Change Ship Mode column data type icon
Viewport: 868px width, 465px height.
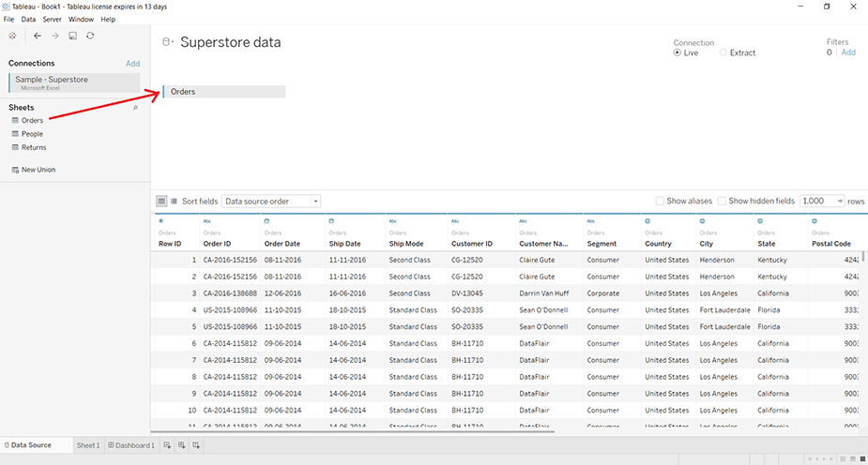coord(393,221)
